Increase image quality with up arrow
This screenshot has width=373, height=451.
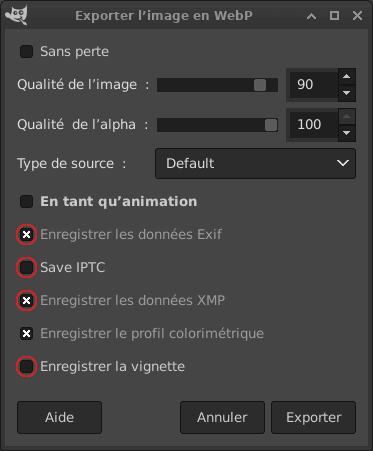(347, 77)
